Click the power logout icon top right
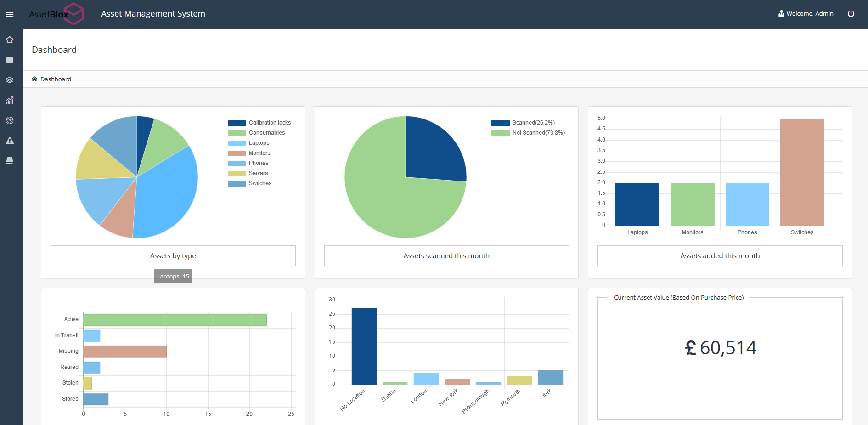Viewport: 868px width, 425px height. click(851, 13)
